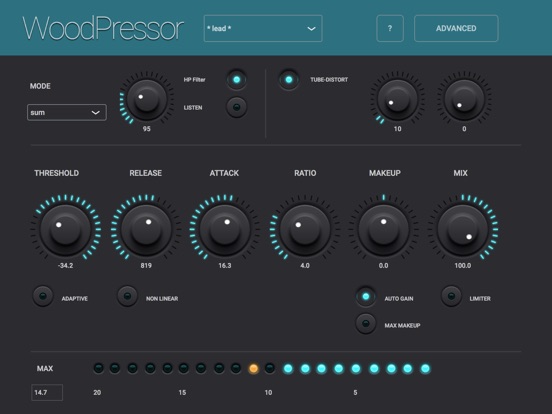Open the ADVANCED settings panel
552x414 pixels.
point(456,29)
